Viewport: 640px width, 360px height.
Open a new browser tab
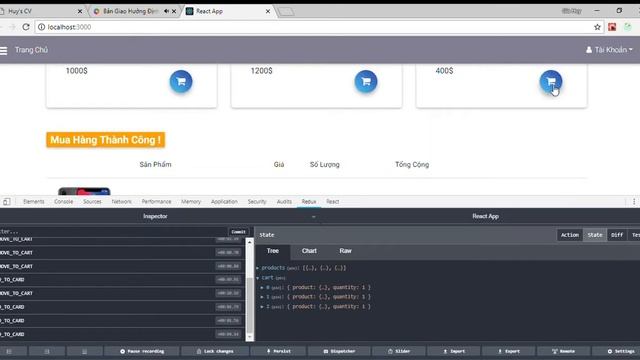click(x=286, y=12)
